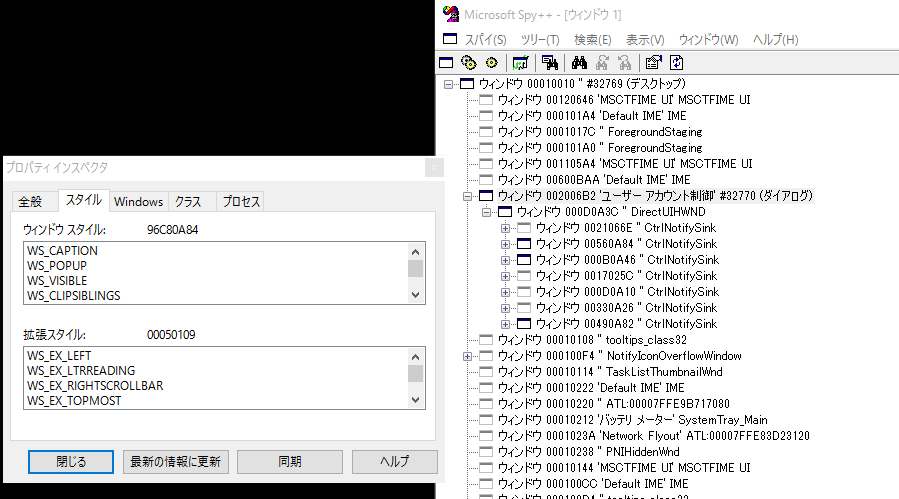Click window icon of 00490A82 CtrlNotifySink row
The height and width of the screenshot is (499, 899).
point(524,324)
